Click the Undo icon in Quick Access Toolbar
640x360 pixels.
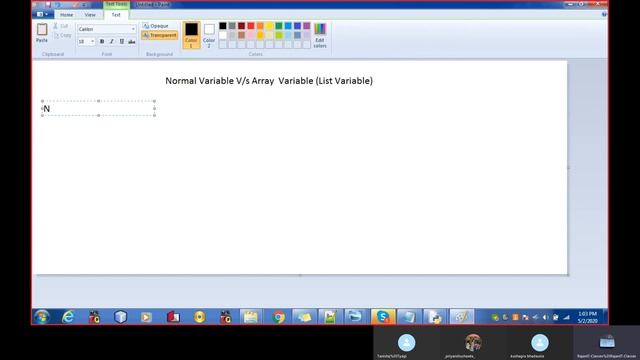[x=58, y=4]
